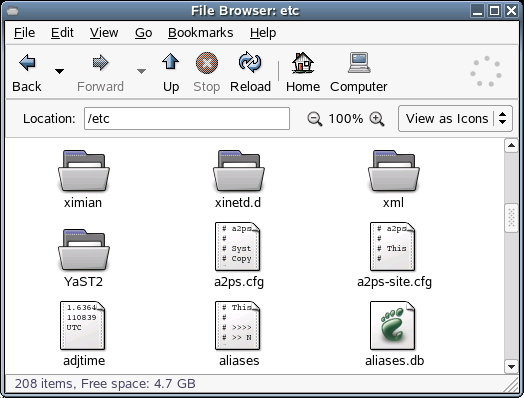Image resolution: width=524 pixels, height=398 pixels.
Task: Click the Stop loading icon
Action: [x=207, y=63]
